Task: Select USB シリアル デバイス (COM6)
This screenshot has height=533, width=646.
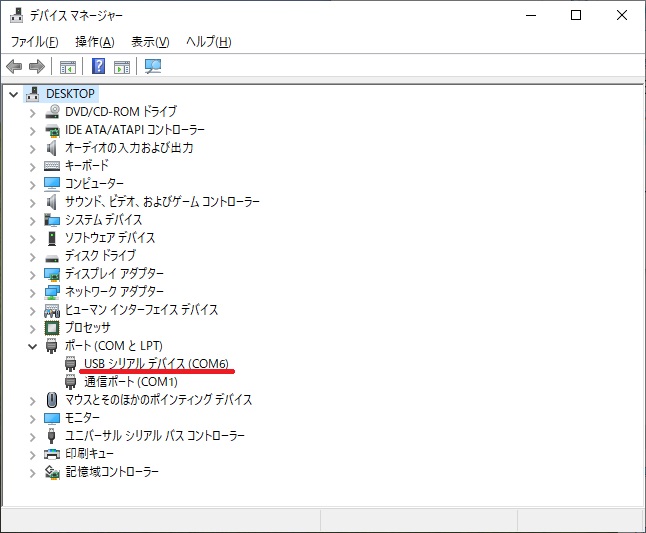Action: (156, 363)
